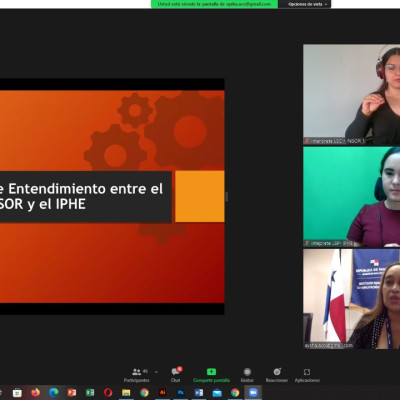Open Excel from the taskbar
The image size is (400, 400).
[x=90, y=393]
